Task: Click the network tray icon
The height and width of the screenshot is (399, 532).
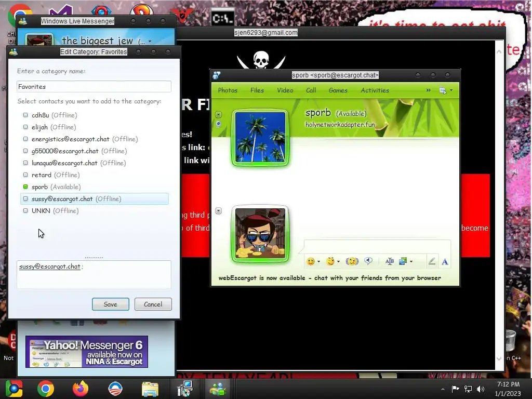Action: click(468, 389)
